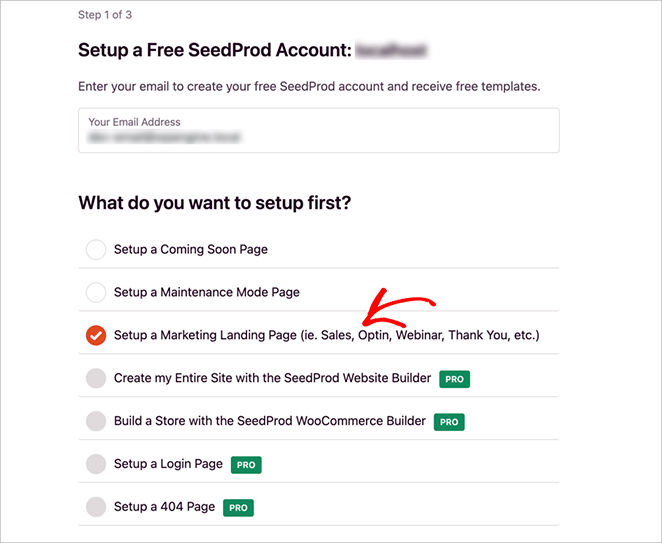Select the WooCommerce Builder store radio button

click(x=96, y=421)
